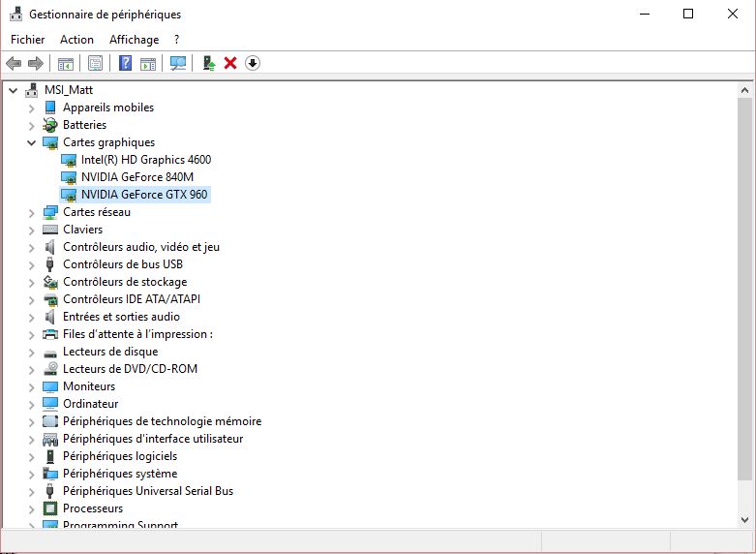Viewport: 756px width, 554px height.
Task: Open the Action menu
Action: click(x=76, y=40)
